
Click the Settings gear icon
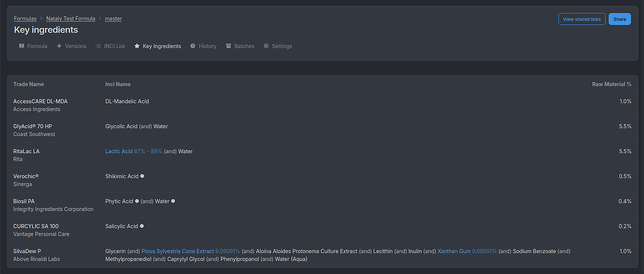[266, 46]
